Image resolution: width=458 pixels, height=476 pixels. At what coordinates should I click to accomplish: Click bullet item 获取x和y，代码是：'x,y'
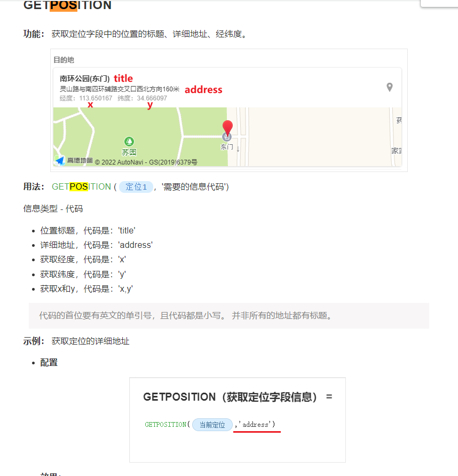coord(86,288)
